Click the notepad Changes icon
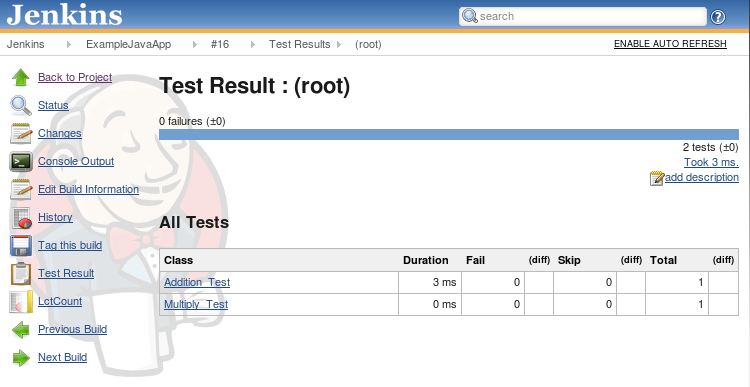Image resolution: width=750 pixels, height=387 pixels. tap(21, 133)
